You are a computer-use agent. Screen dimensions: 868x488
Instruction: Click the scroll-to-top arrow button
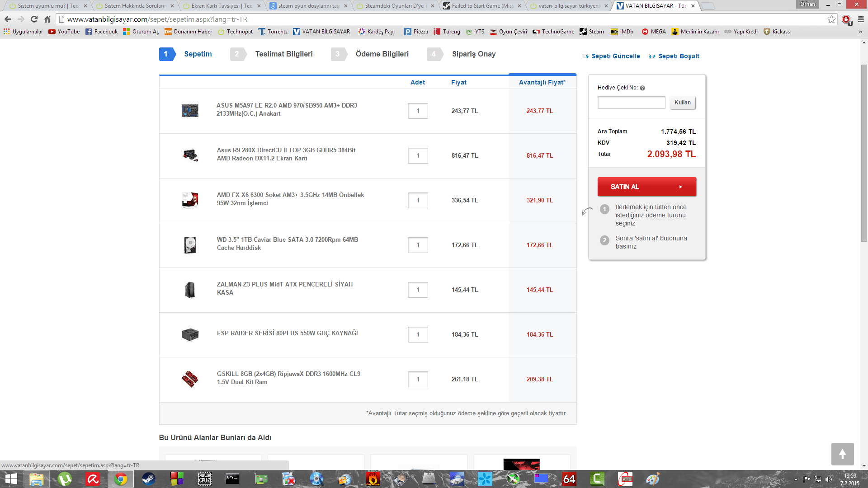842,454
